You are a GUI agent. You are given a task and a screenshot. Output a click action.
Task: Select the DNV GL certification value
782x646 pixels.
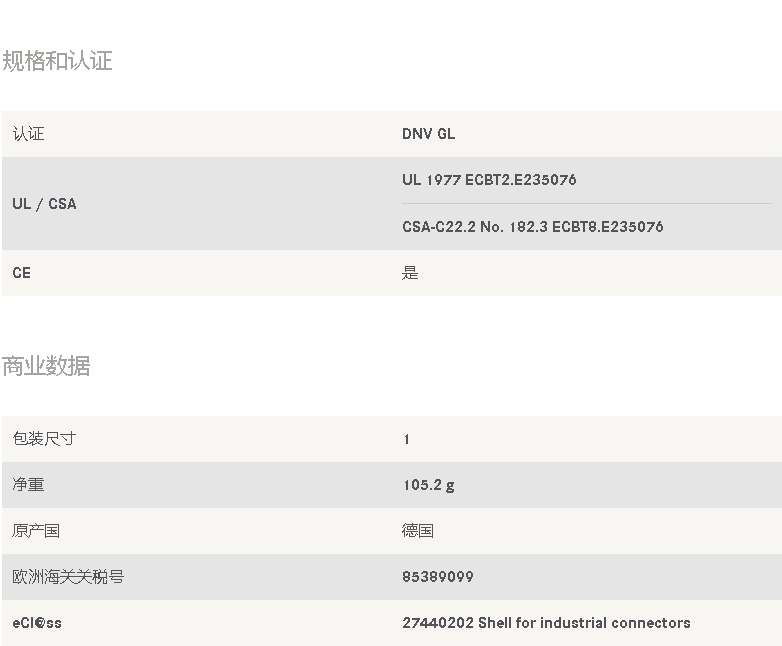pos(428,134)
